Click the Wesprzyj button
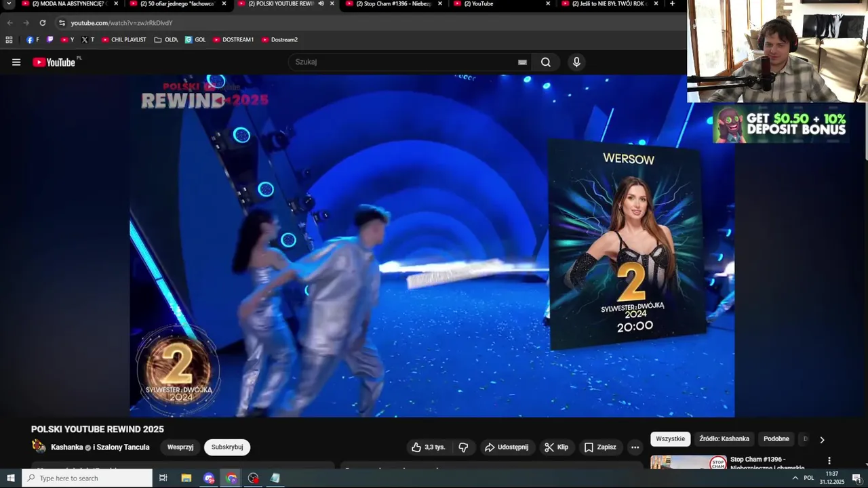 point(180,447)
